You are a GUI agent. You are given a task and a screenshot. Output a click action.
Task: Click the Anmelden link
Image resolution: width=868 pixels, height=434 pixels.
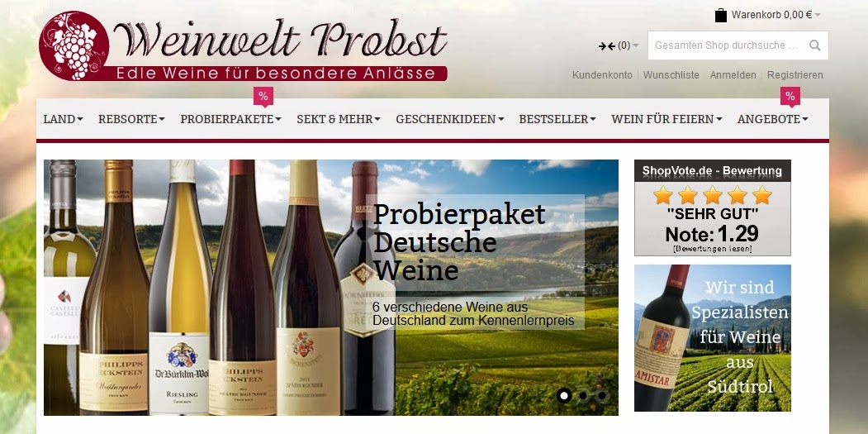[x=733, y=75]
